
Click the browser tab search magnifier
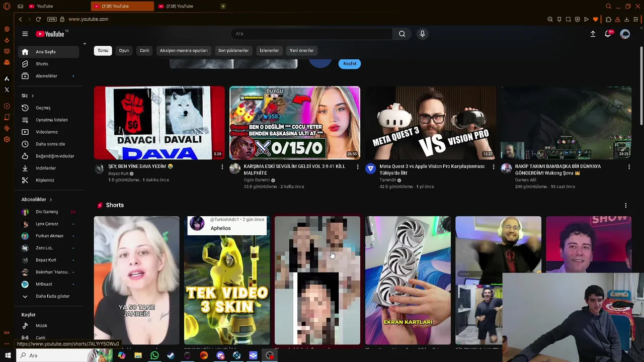(x=608, y=6)
